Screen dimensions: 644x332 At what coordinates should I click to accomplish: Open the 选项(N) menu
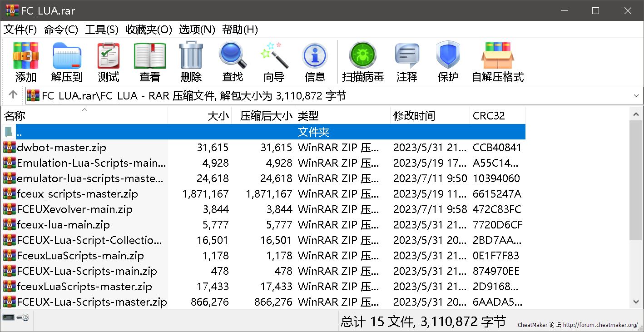point(197,30)
